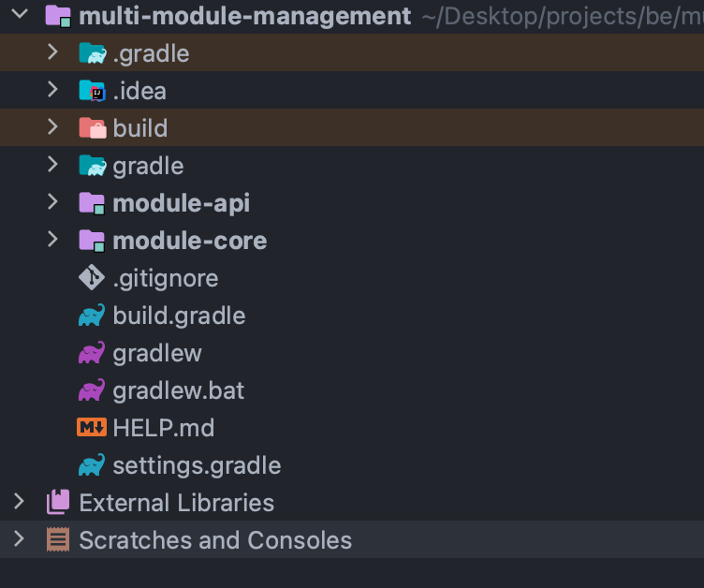704x588 pixels.
Task: Expand the module-core folder
Action: coord(52,240)
